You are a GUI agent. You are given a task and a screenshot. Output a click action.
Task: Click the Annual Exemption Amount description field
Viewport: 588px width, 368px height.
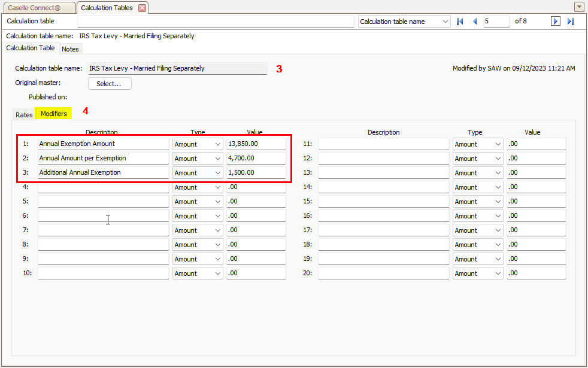point(103,144)
